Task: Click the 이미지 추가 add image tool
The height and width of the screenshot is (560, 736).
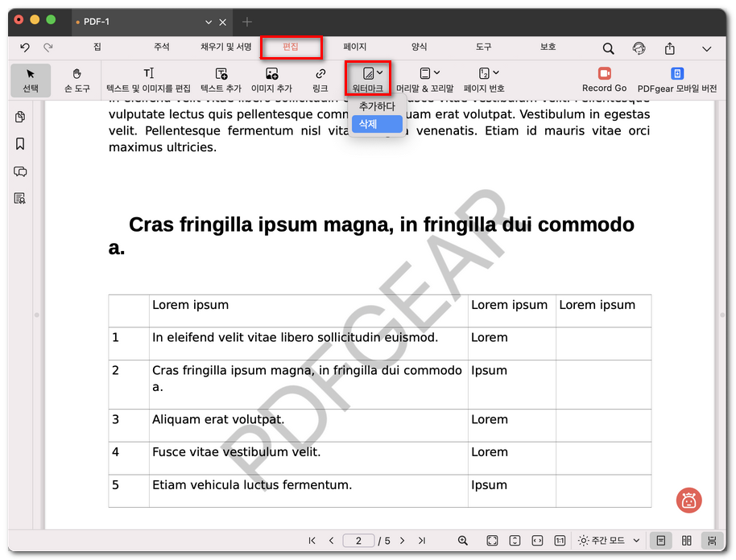Action: coord(271,80)
